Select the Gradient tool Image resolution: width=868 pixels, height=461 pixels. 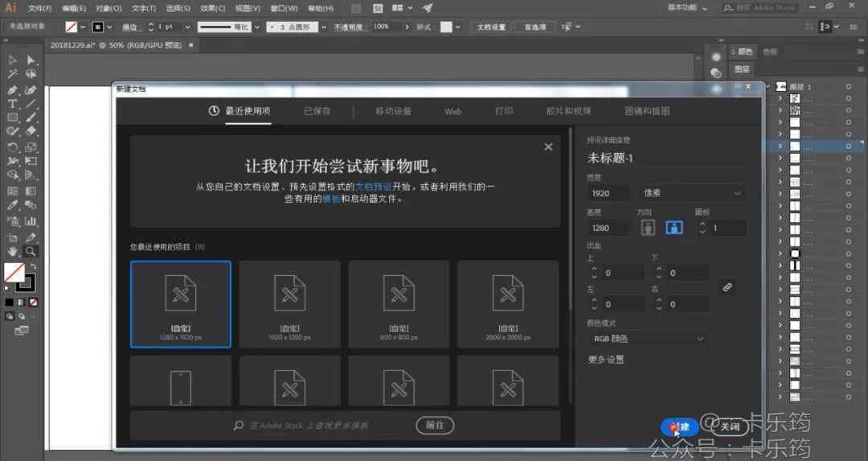tap(31, 191)
